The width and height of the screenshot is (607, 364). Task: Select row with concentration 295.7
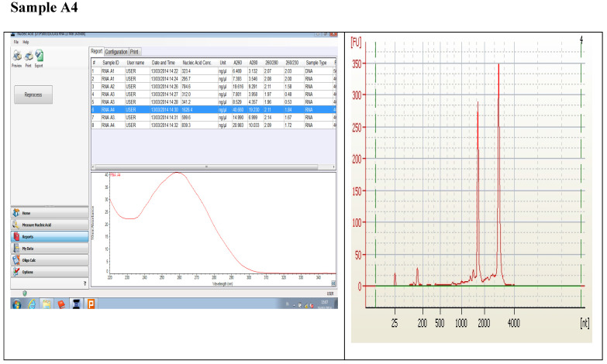click(x=213, y=79)
